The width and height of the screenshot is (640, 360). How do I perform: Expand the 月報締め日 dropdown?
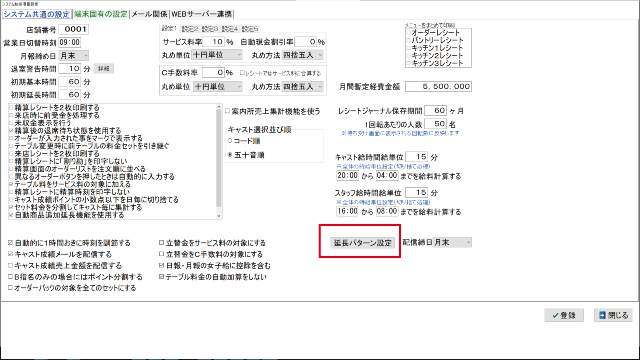coord(73,56)
